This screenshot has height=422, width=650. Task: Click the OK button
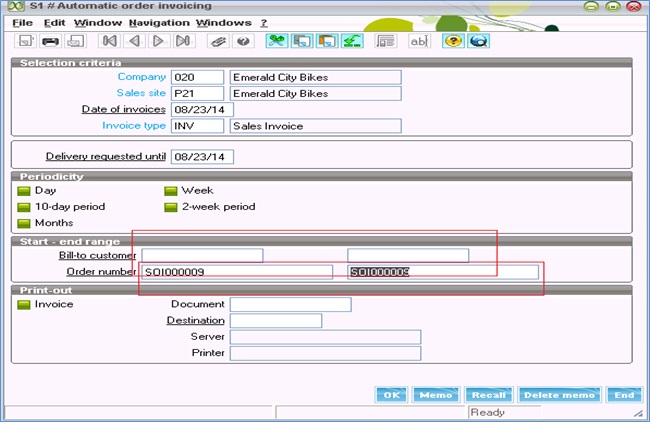391,395
